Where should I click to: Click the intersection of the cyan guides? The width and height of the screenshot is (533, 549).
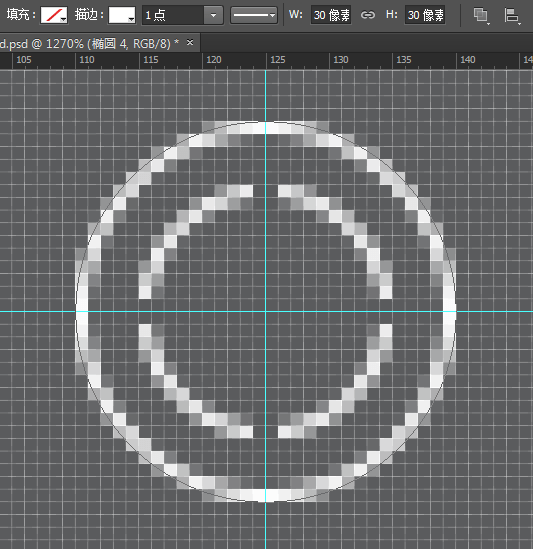[265, 311]
